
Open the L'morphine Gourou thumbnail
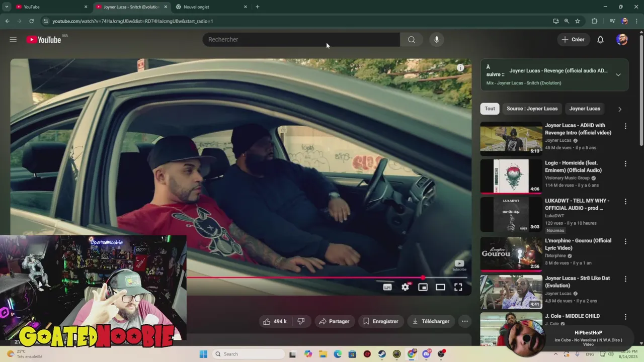coord(511,254)
